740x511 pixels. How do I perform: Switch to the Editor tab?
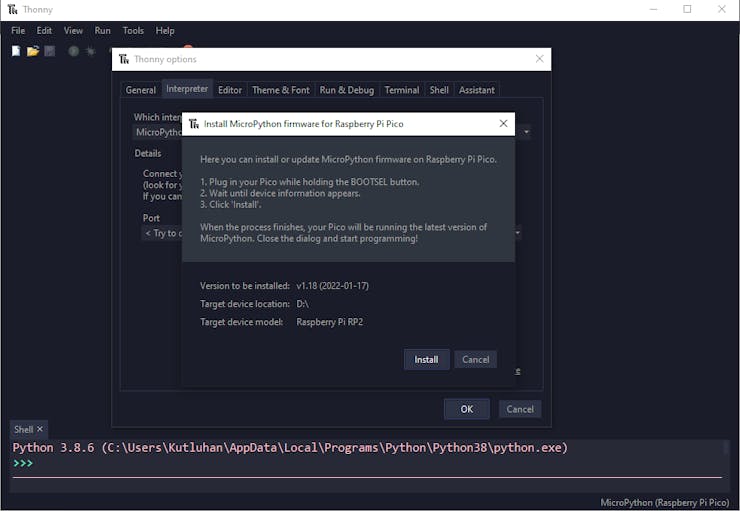coord(230,90)
